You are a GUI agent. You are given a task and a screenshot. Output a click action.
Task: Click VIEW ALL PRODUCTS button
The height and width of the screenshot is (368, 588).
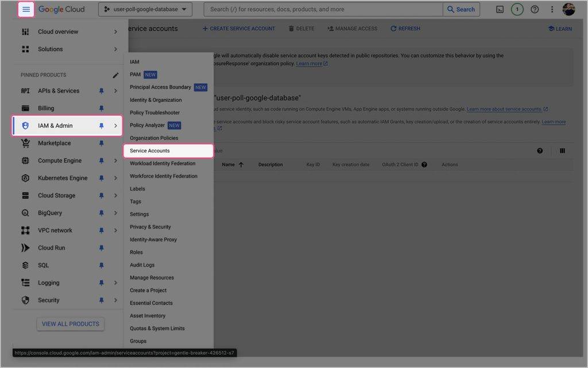71,324
